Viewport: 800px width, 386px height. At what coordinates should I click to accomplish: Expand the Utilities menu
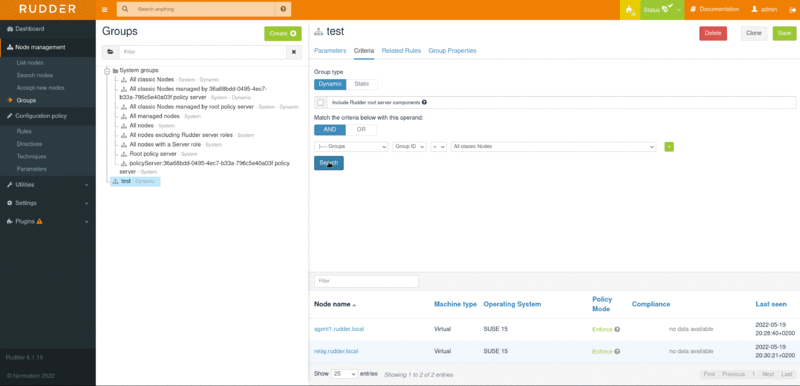47,185
